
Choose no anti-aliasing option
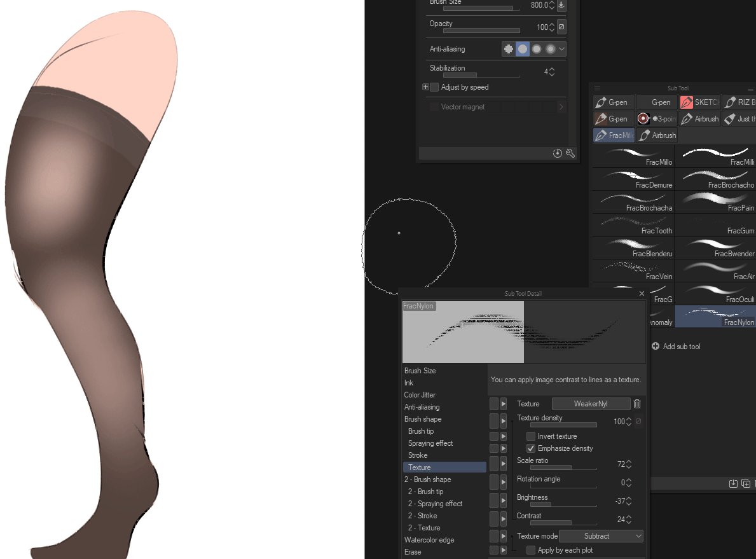(x=508, y=49)
